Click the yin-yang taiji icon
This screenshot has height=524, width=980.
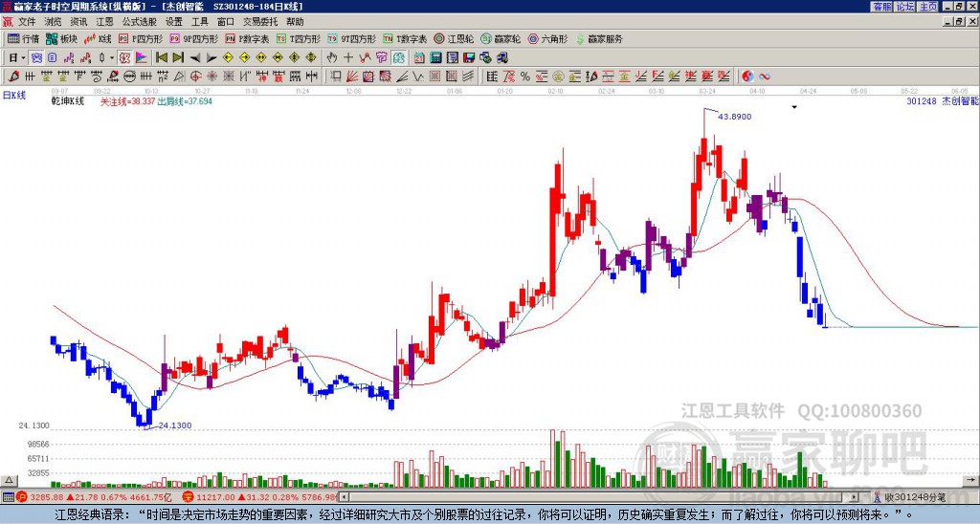748,76
